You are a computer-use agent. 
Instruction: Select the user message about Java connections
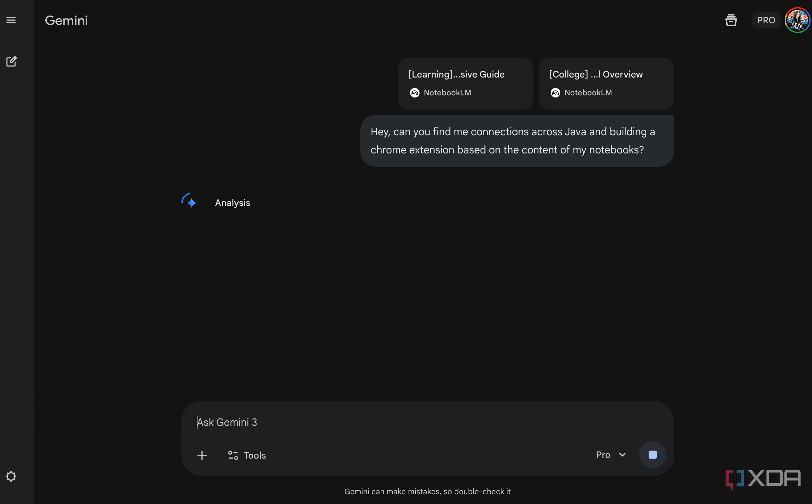coord(517,141)
